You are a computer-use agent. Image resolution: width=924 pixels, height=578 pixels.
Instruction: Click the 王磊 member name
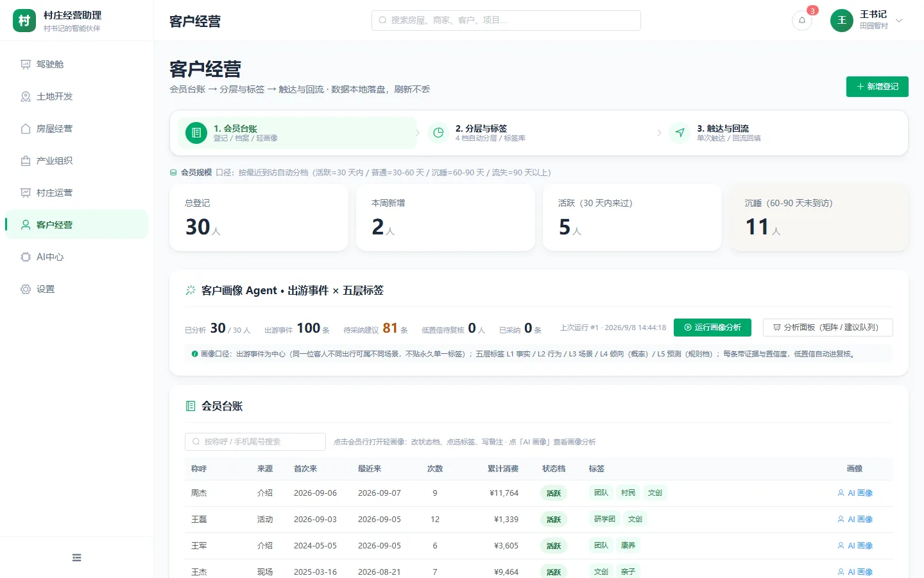point(199,520)
